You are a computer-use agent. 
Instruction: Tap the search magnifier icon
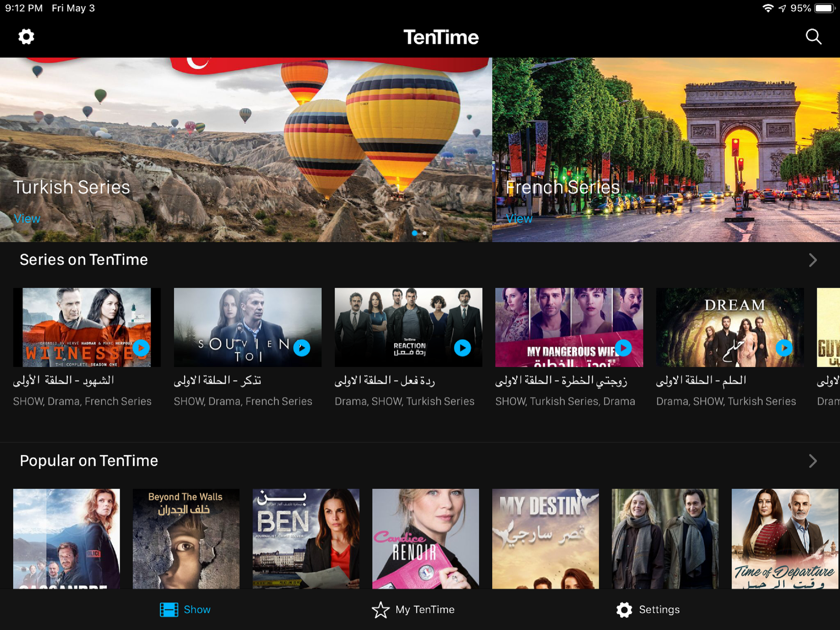[813, 37]
